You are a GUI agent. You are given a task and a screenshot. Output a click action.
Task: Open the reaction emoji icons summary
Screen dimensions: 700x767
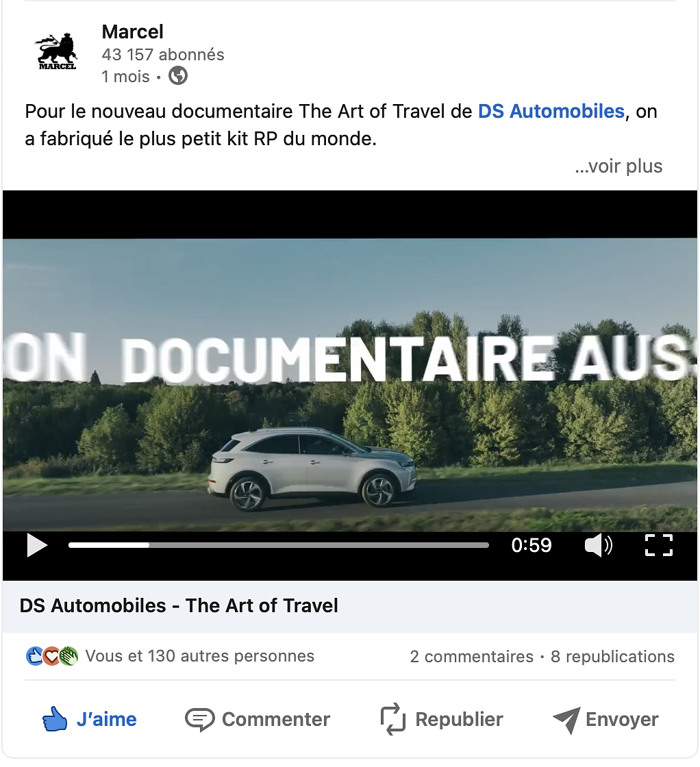[x=52, y=656]
